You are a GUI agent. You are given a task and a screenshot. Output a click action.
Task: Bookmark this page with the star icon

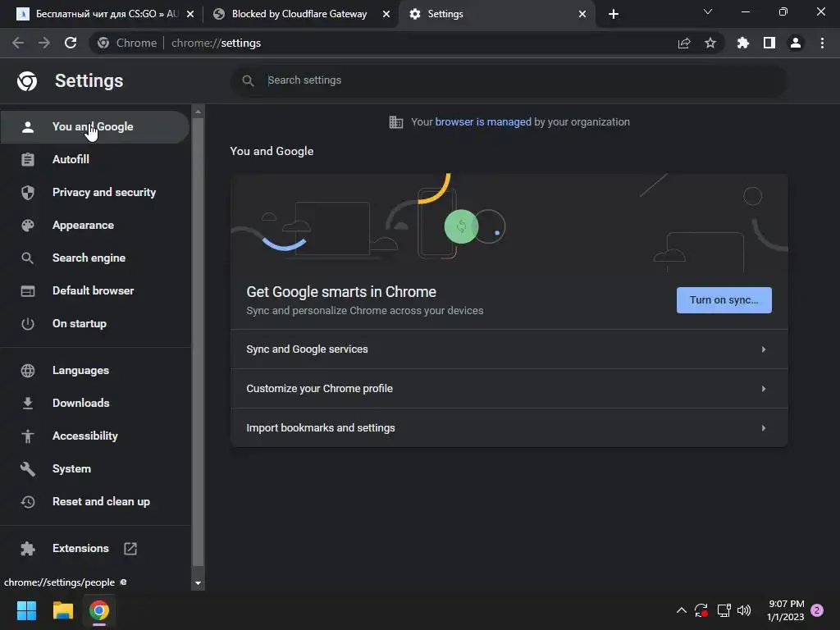coord(710,43)
